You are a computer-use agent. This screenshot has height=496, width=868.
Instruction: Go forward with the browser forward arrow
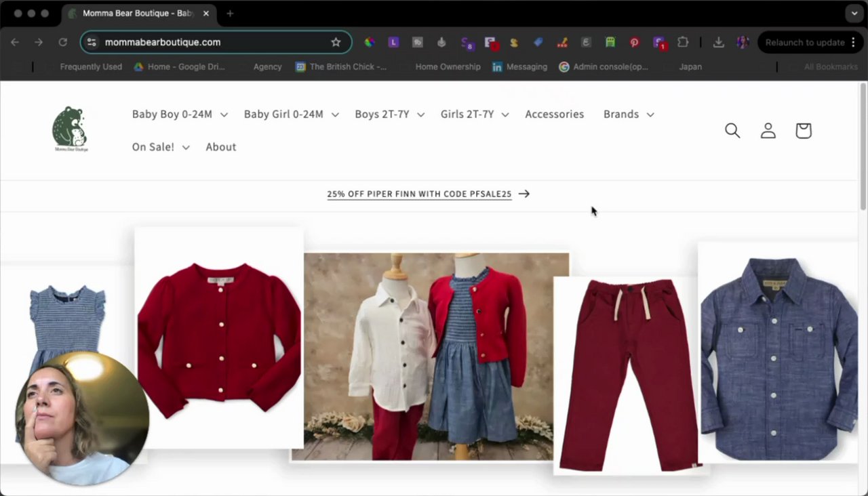[x=39, y=42]
